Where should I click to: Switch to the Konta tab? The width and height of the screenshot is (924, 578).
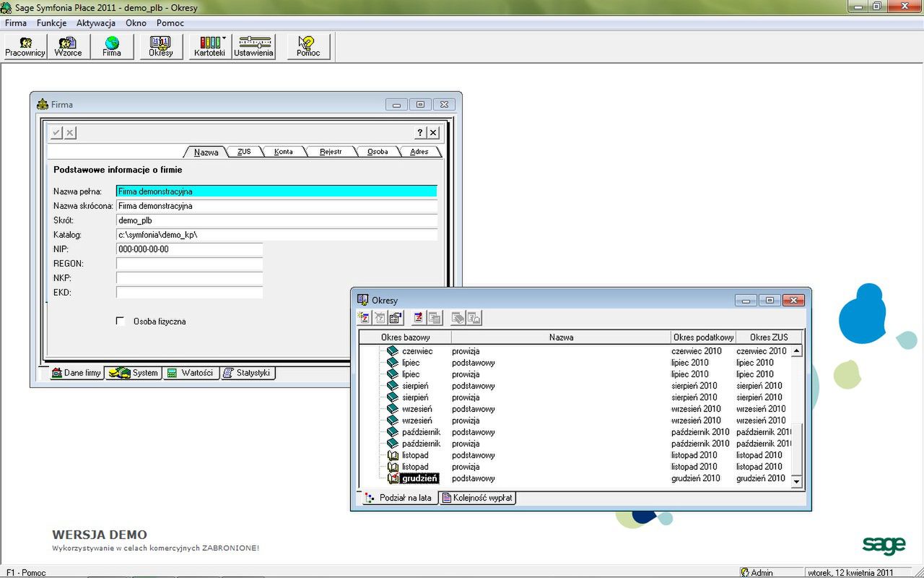283,152
